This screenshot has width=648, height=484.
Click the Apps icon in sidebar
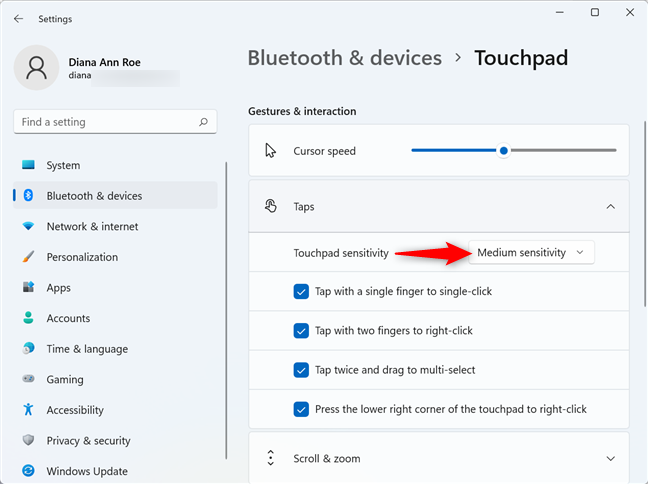[x=28, y=287]
